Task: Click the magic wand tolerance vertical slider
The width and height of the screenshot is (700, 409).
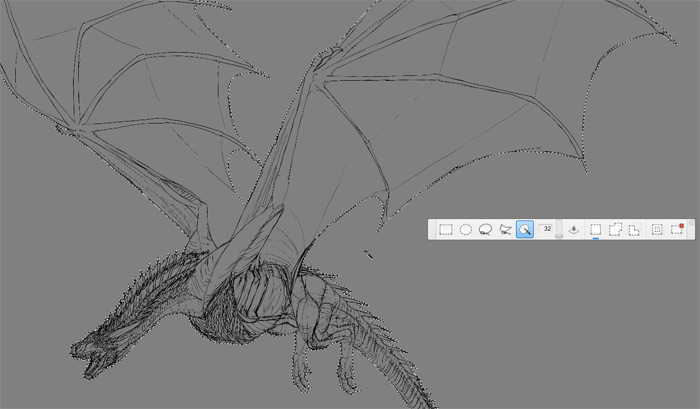Action: click(559, 229)
